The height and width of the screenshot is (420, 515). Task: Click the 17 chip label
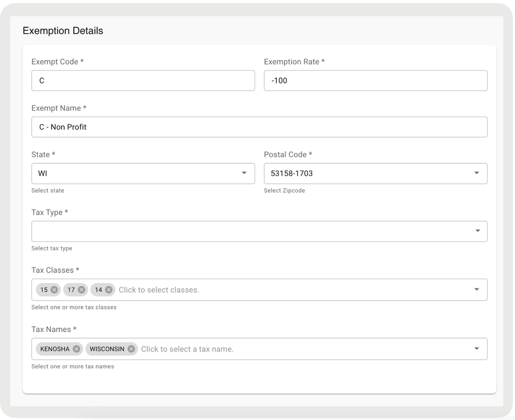coord(71,290)
